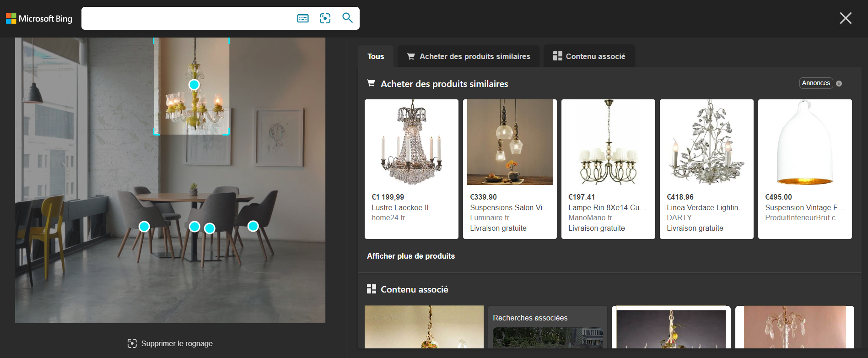The image size is (868, 358).
Task: Open the Lustre Laeckoe II product image
Action: pyautogui.click(x=411, y=142)
